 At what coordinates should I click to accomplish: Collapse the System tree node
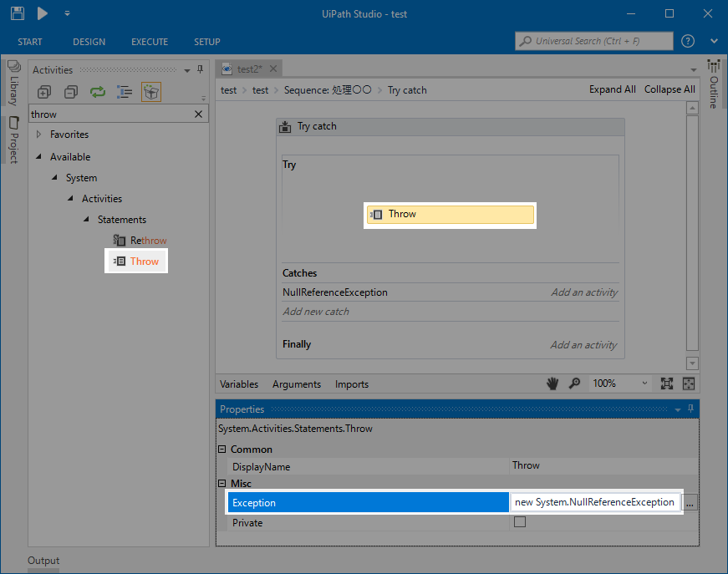(x=55, y=178)
